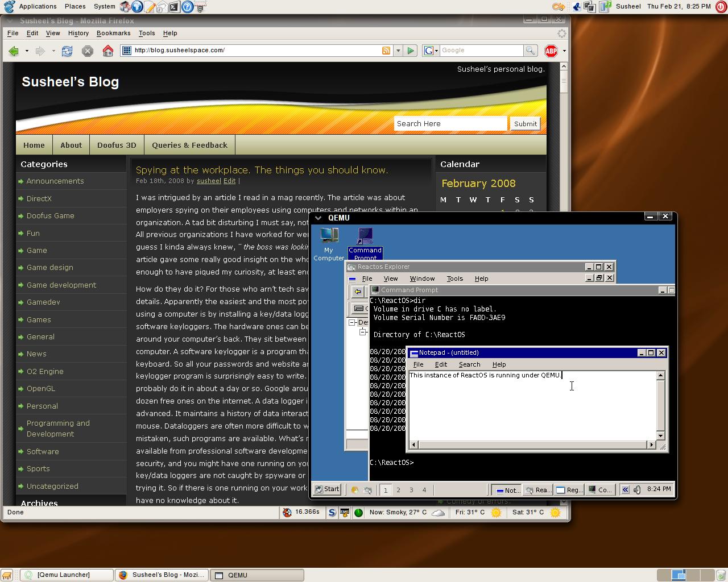This screenshot has height=582, width=728.
Task: Click the Firefox Reload page icon
Action: coord(67,51)
